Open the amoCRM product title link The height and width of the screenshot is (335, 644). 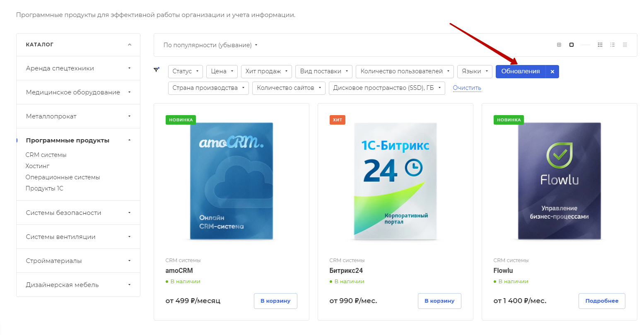point(179,271)
